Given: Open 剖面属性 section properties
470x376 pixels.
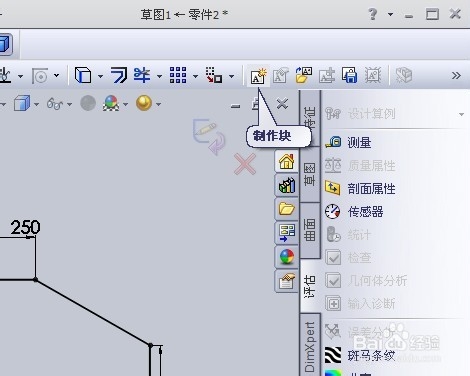Looking at the screenshot, I should coord(360,188).
